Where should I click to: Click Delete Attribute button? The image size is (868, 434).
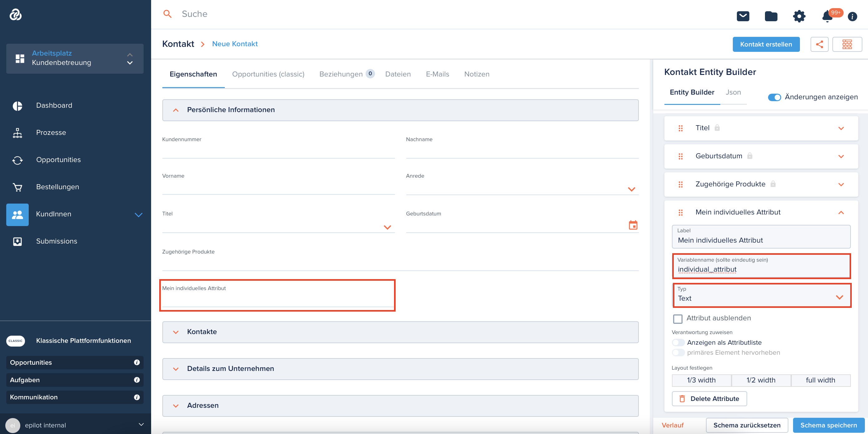[709, 399]
